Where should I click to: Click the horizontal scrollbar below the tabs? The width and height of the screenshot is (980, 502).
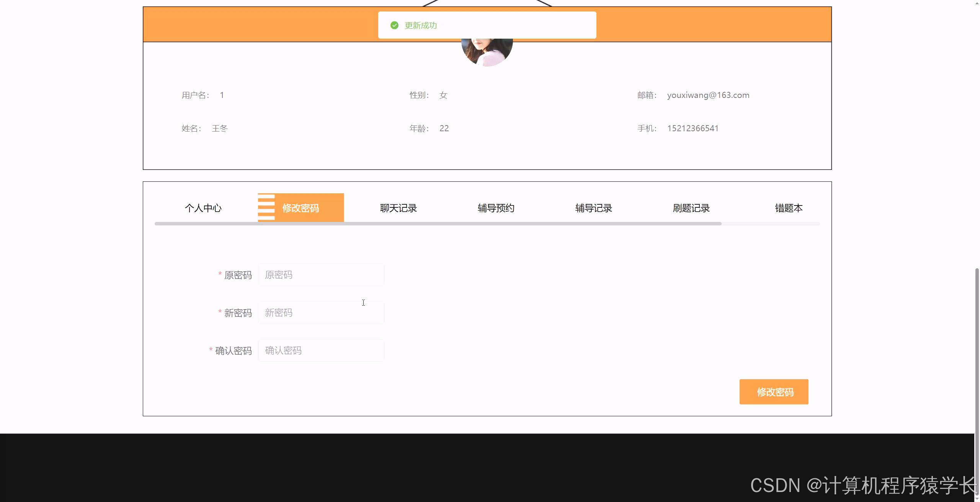coord(436,223)
